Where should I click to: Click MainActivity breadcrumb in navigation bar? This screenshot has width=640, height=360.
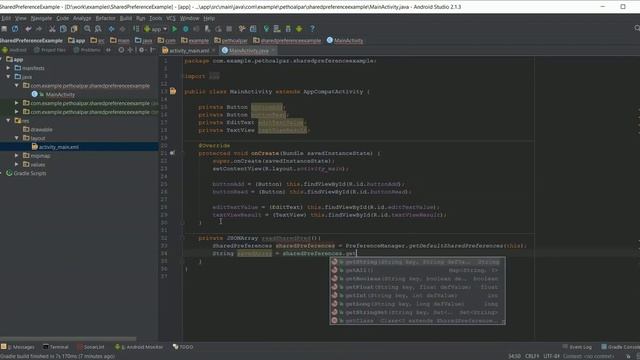(345, 41)
